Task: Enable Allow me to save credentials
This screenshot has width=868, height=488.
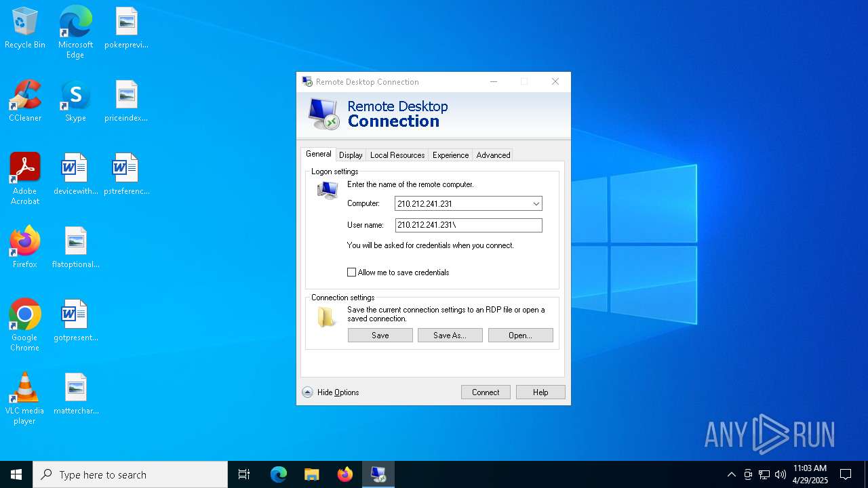Action: pos(351,272)
